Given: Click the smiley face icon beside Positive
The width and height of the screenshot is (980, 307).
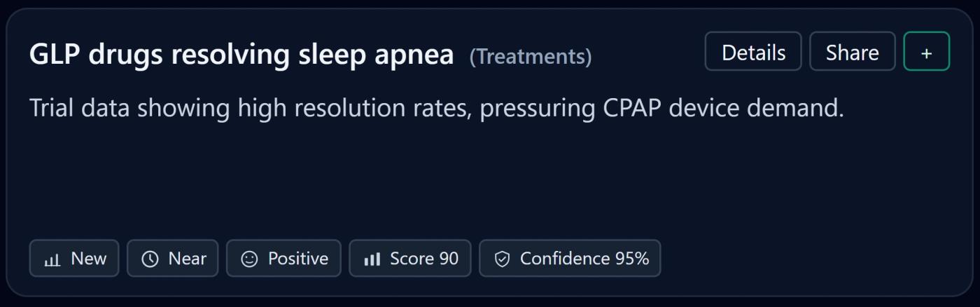Looking at the screenshot, I should [249, 259].
